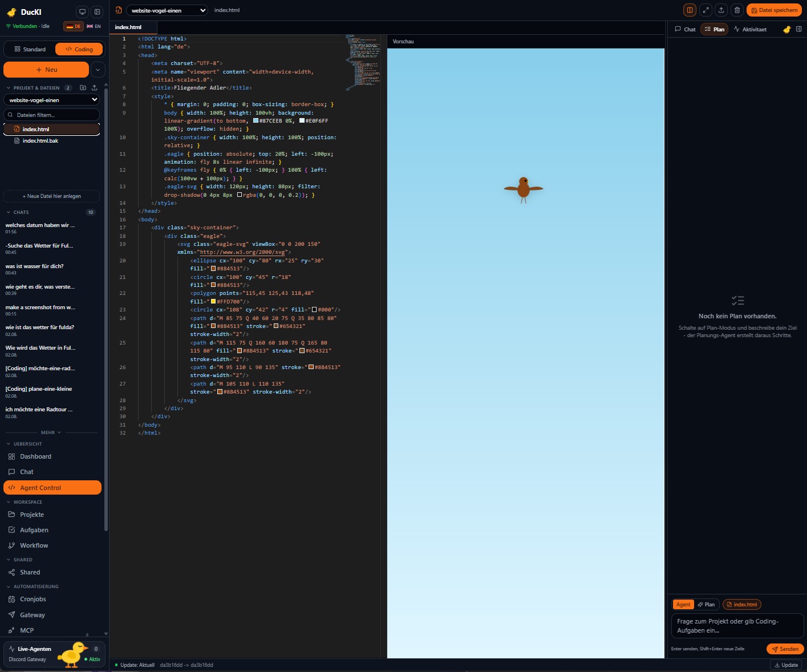Viewport: 807px width, 672px height.
Task: Click the Senden button
Action: point(785,649)
